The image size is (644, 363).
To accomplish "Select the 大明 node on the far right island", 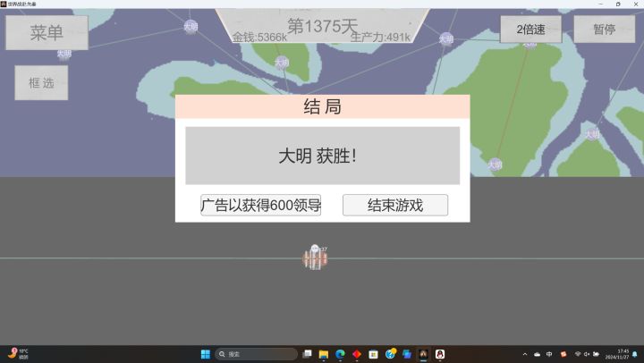I will 592,134.
